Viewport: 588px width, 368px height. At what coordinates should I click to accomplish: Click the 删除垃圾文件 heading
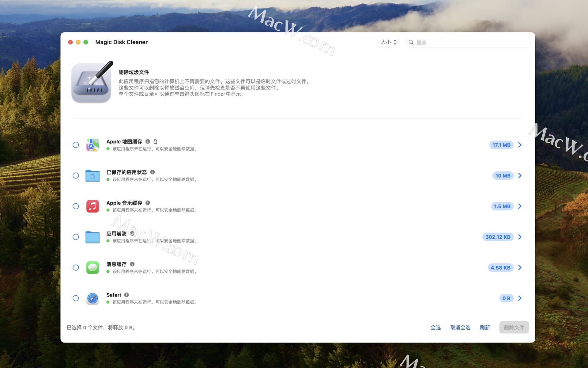point(134,72)
